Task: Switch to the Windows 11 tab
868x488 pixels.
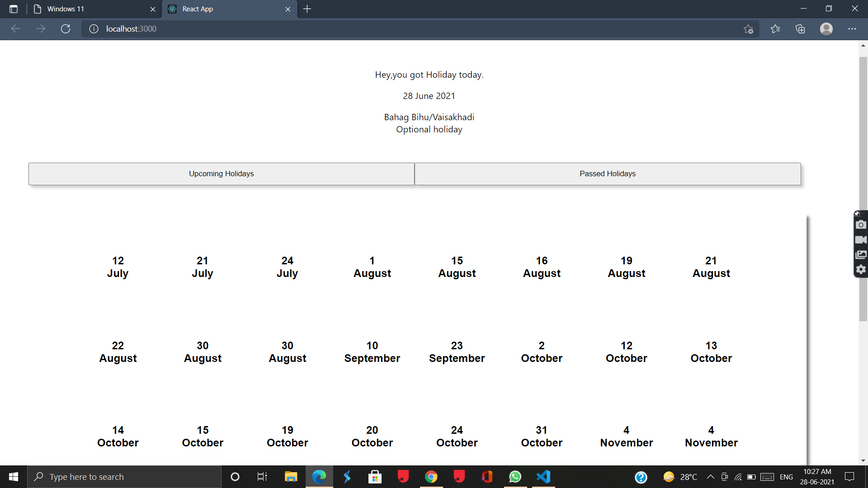Action: 94,9
